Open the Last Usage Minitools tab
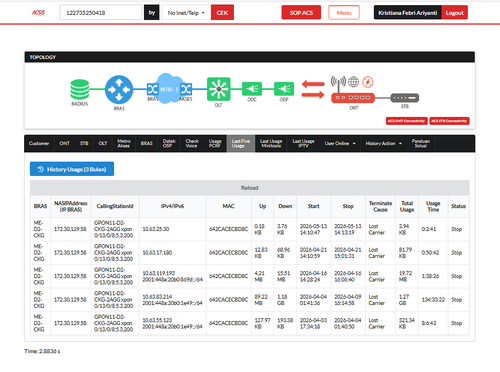 coord(271,143)
